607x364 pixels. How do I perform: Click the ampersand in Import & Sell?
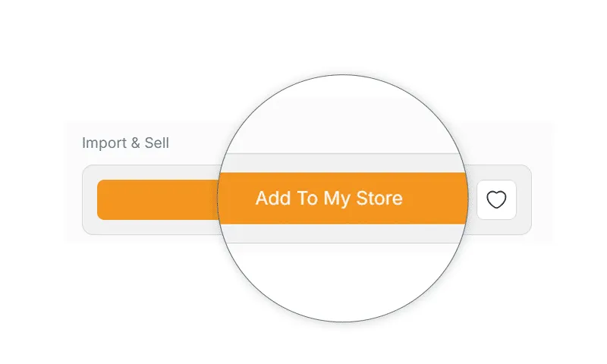click(x=135, y=143)
